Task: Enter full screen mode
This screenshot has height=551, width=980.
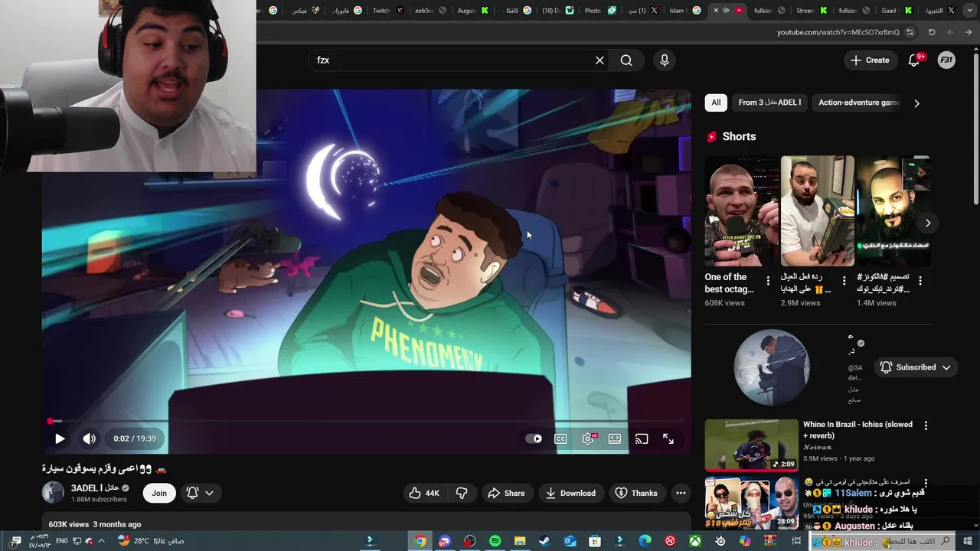Action: (x=668, y=439)
